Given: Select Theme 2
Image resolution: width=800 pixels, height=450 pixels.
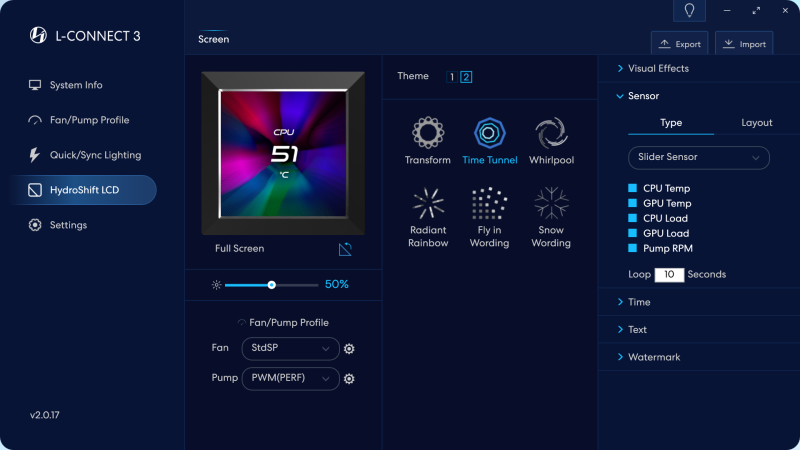Looking at the screenshot, I should tap(466, 77).
